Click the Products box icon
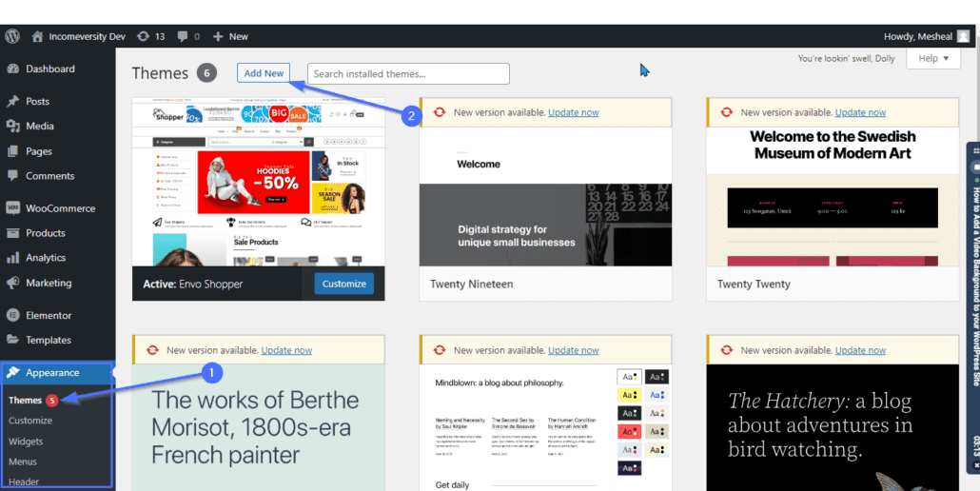Viewport: 980px width, 491px height. tap(13, 233)
